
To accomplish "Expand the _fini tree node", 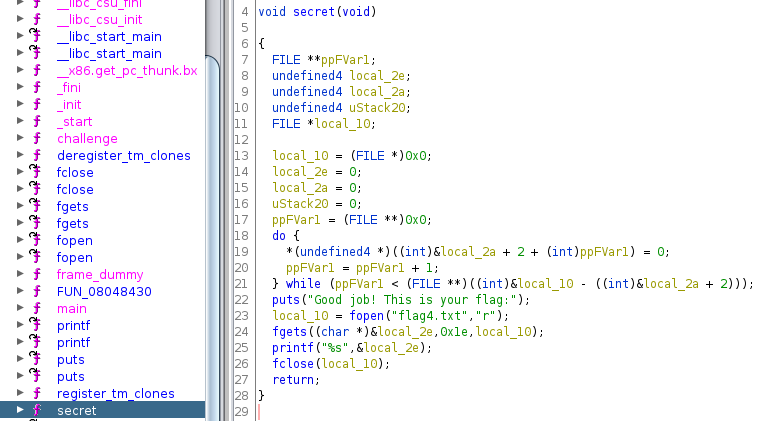I will [x=20, y=86].
